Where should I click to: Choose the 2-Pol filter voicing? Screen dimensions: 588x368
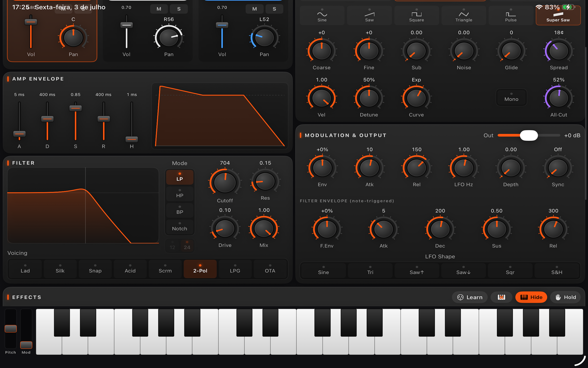coord(200,269)
